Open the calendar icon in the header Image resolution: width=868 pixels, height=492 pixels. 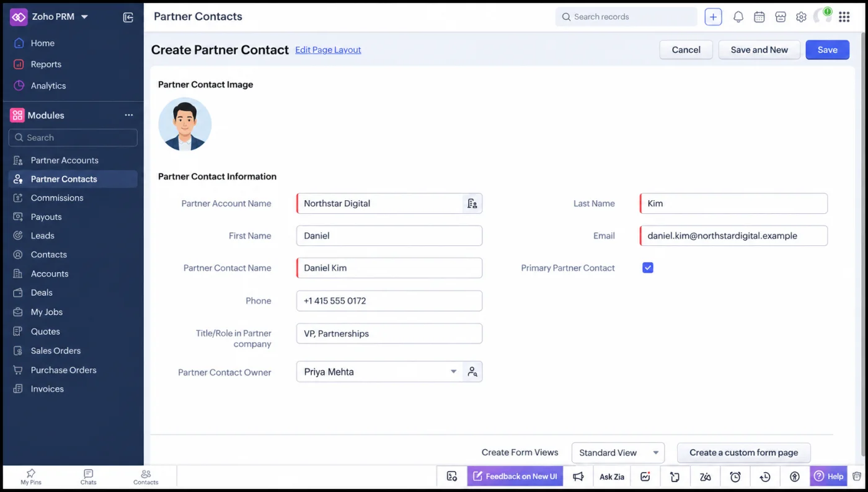(x=759, y=17)
